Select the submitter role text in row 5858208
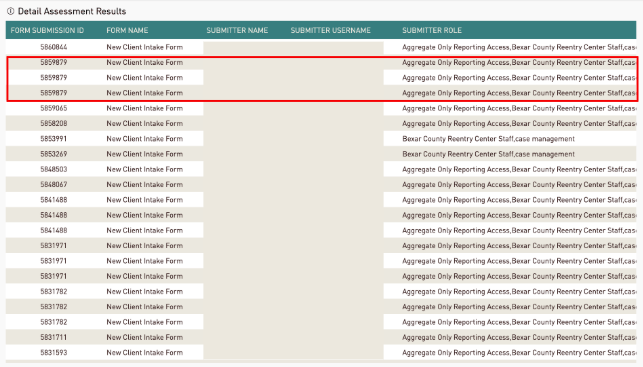This screenshot has width=643, height=367. (519, 123)
